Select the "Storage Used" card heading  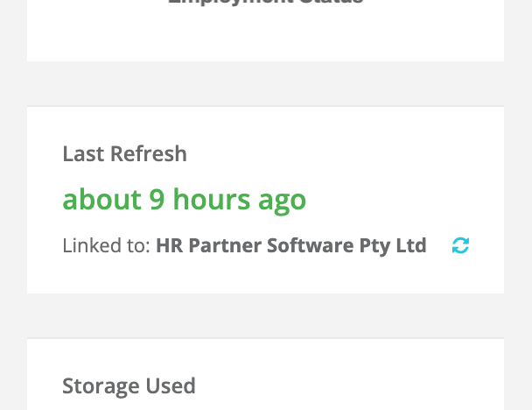tap(129, 386)
